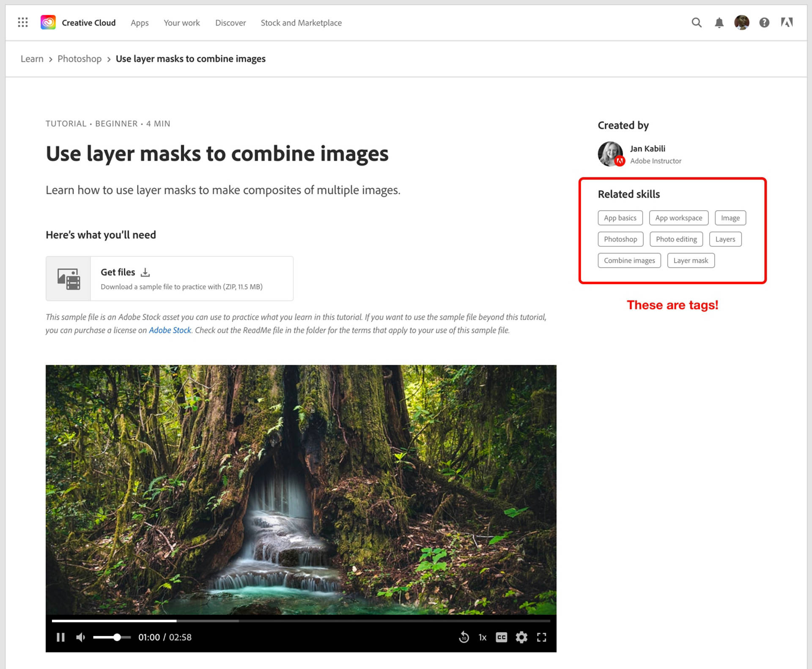Select the Layer mask skill tag
Screen dimensions: 812x669
click(691, 260)
